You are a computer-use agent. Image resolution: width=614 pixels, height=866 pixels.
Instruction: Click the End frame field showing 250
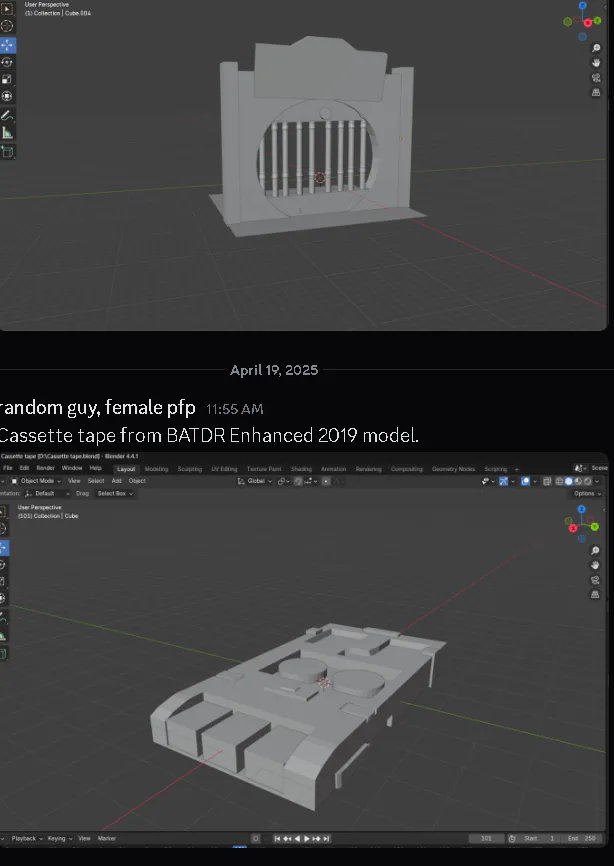[582, 838]
